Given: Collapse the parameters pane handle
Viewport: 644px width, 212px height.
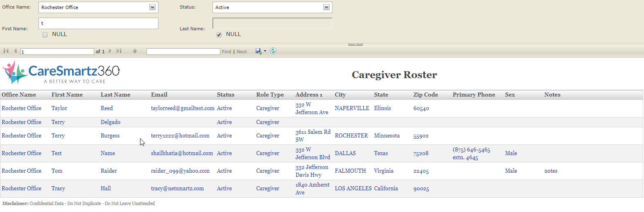Looking at the screenshot, I should click(x=355, y=44).
